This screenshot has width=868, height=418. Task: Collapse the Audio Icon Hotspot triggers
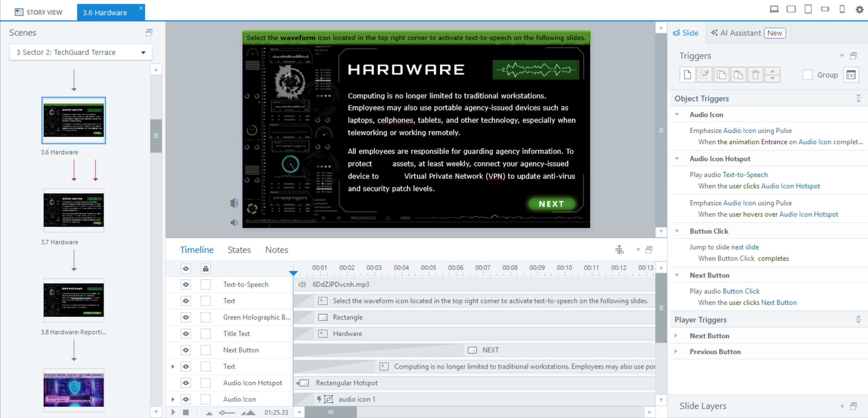click(x=677, y=159)
